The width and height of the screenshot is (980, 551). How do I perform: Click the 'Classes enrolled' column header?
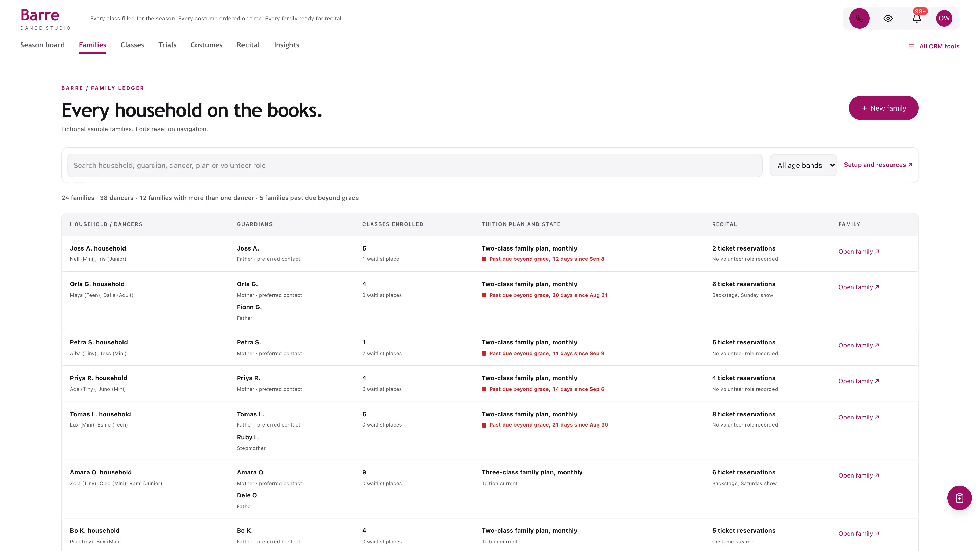pyautogui.click(x=393, y=224)
